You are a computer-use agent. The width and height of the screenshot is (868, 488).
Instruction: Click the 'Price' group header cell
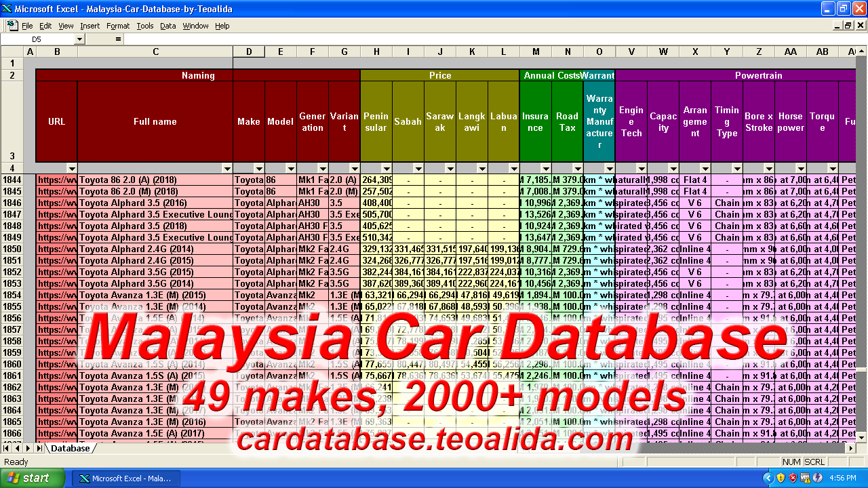tap(440, 75)
